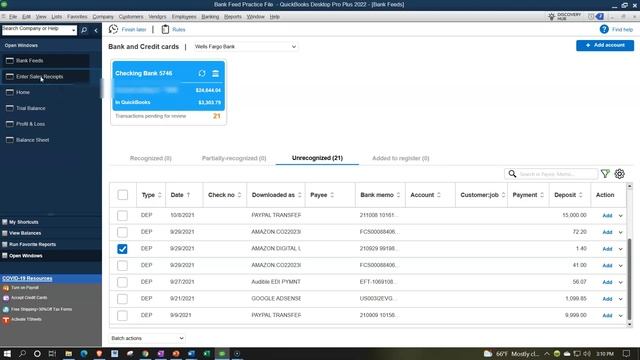Click the Windows Start button
The height and width of the screenshot is (360, 640).
pyautogui.click(x=7, y=353)
